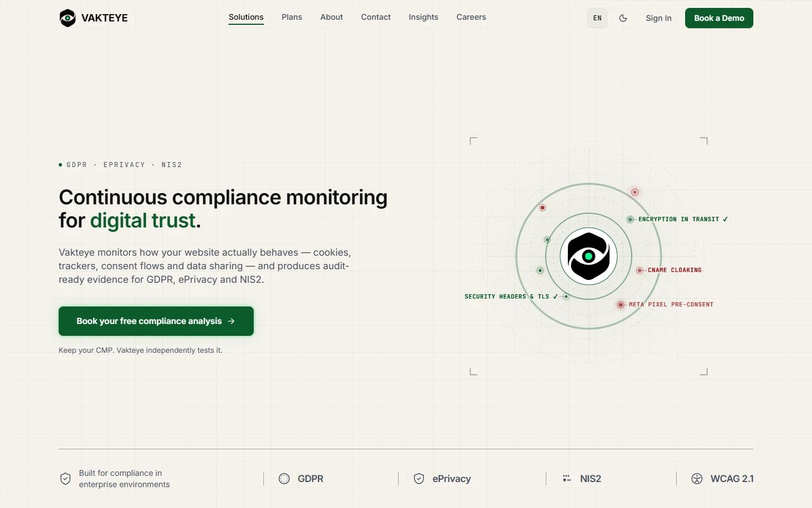The image size is (812, 508).
Task: Open the About page
Action: pyautogui.click(x=332, y=17)
